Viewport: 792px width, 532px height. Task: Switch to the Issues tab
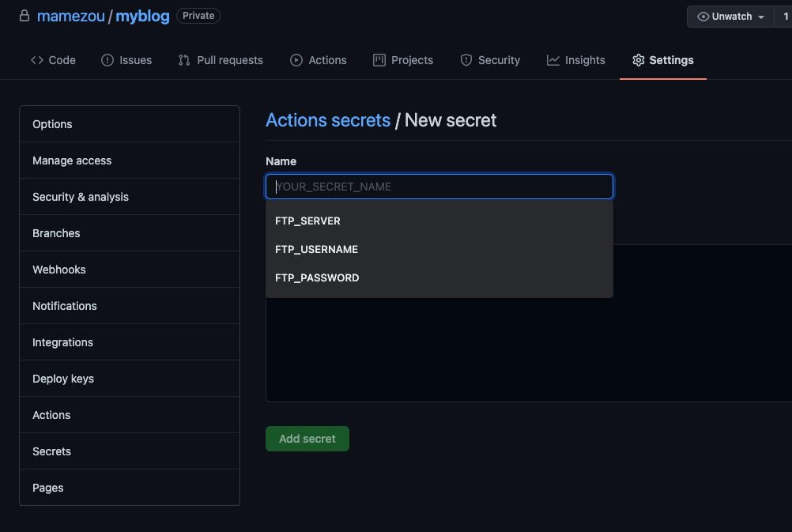tap(126, 60)
